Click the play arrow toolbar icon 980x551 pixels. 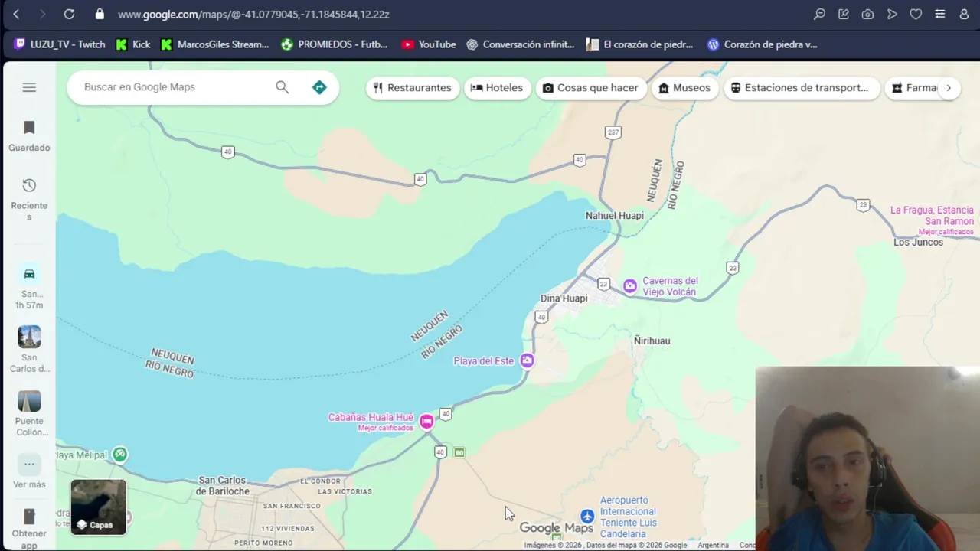coord(892,14)
